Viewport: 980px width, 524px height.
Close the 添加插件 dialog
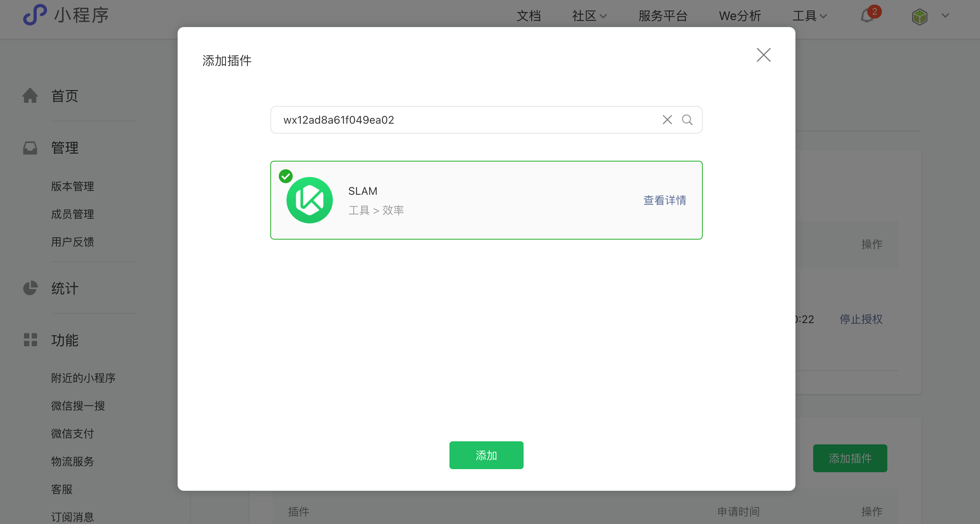[763, 55]
